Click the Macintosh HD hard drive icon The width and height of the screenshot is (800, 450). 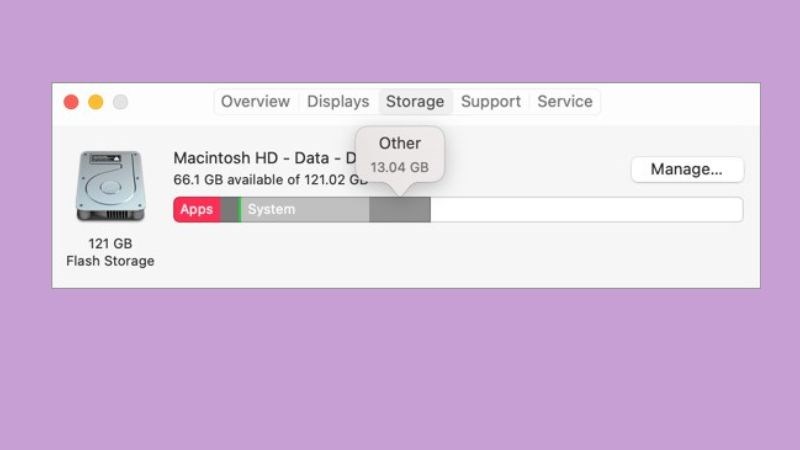(x=110, y=187)
